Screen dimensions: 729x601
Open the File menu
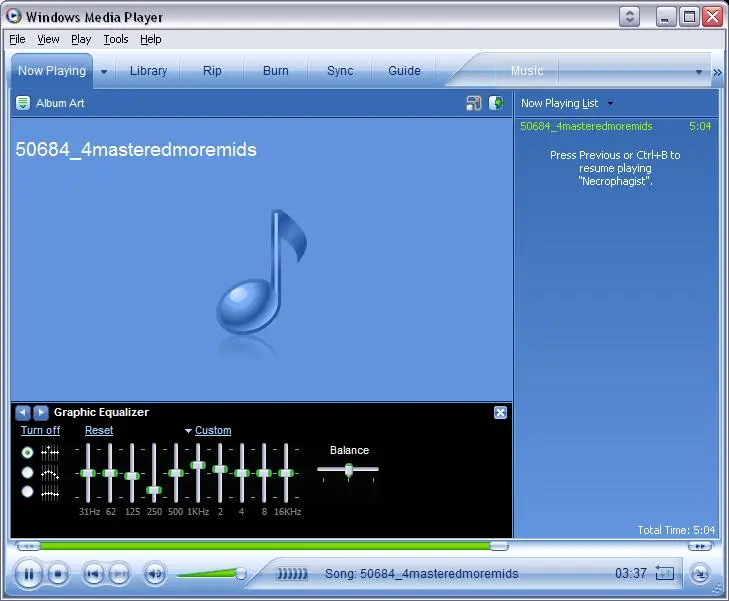pyautogui.click(x=17, y=40)
